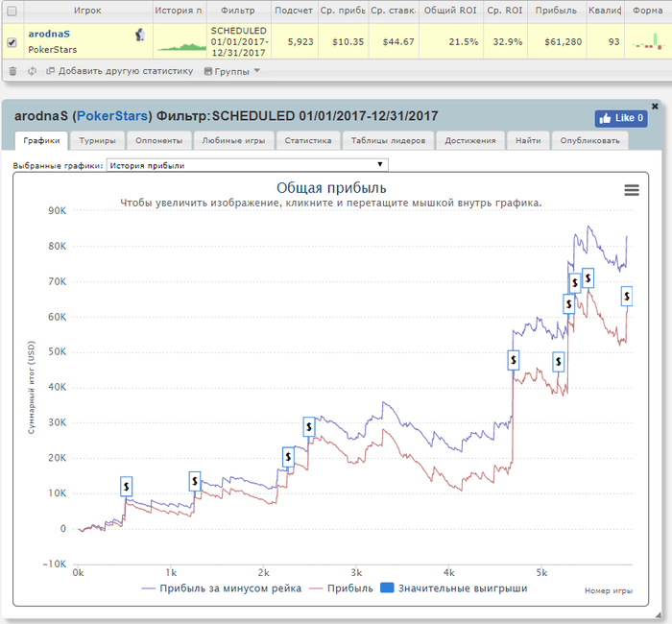Screen dimensions: 672x624
Task: Click the significant win marker near 30K
Action: 308,426
